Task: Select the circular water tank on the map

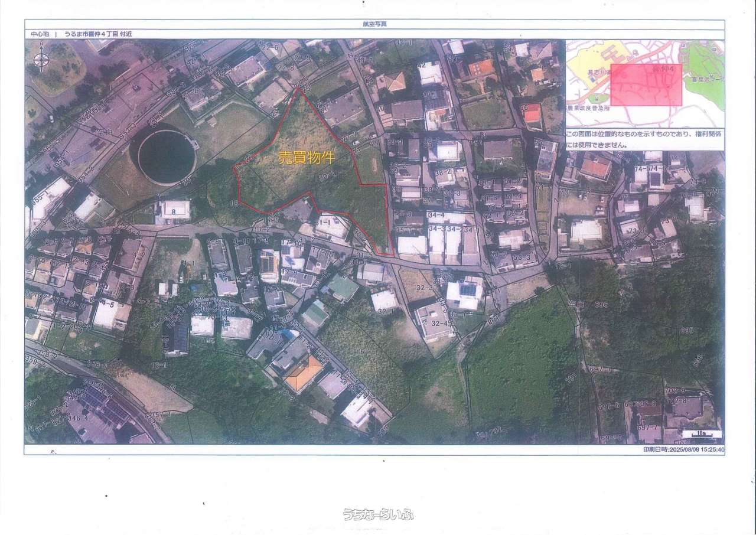Action: coord(166,156)
